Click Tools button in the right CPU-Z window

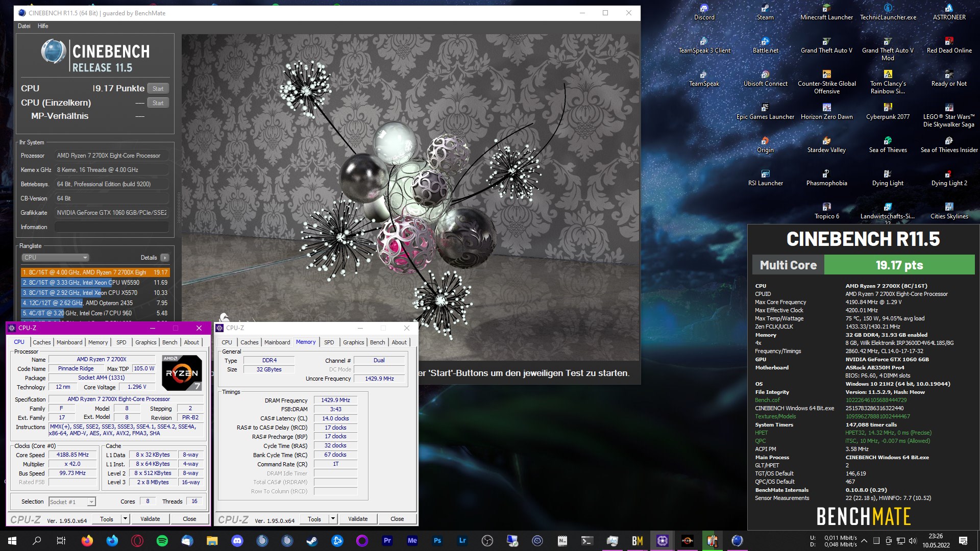(x=314, y=519)
